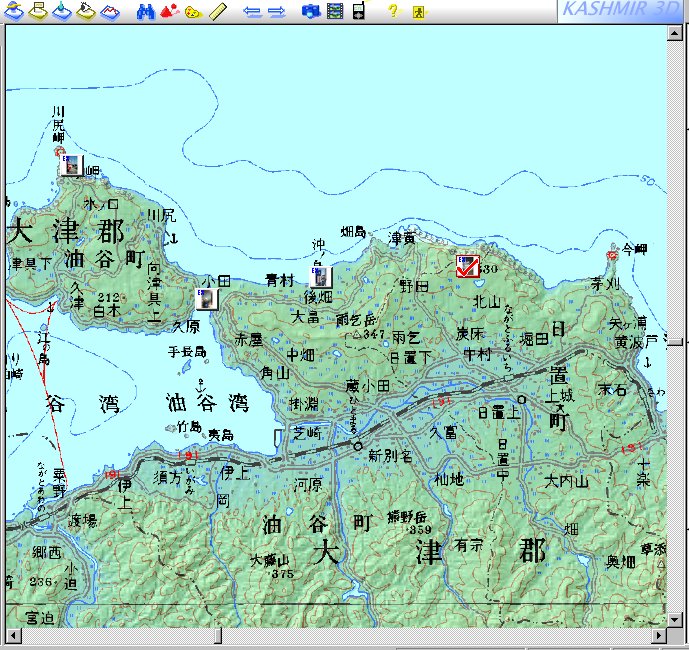The height and width of the screenshot is (650, 689).
Task: Click the blue camera icon in toolbar
Action: coord(310,12)
